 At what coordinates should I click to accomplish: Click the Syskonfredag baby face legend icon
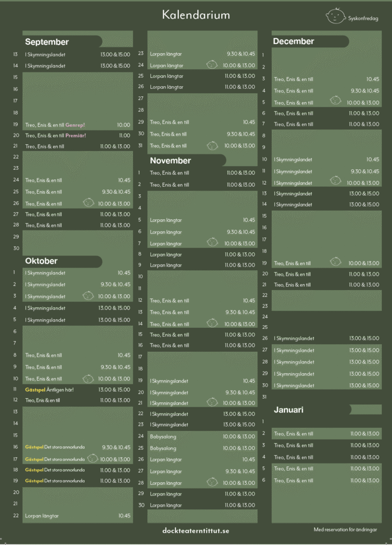pyautogui.click(x=336, y=16)
